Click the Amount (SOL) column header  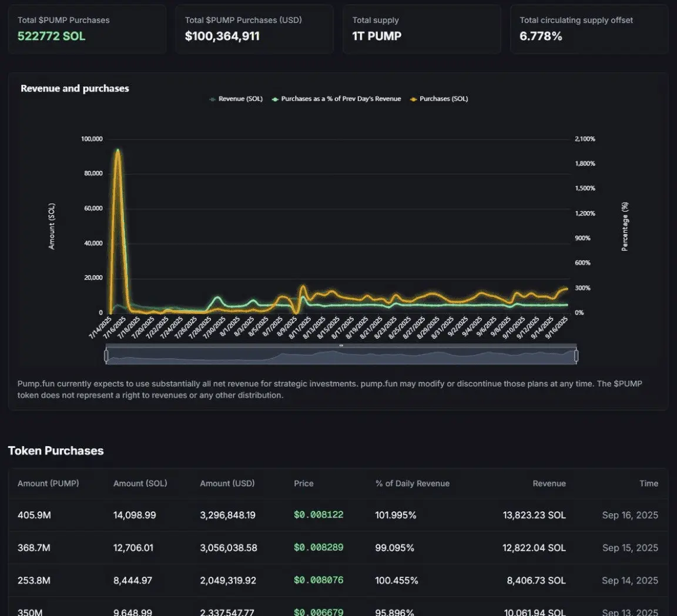click(x=140, y=483)
